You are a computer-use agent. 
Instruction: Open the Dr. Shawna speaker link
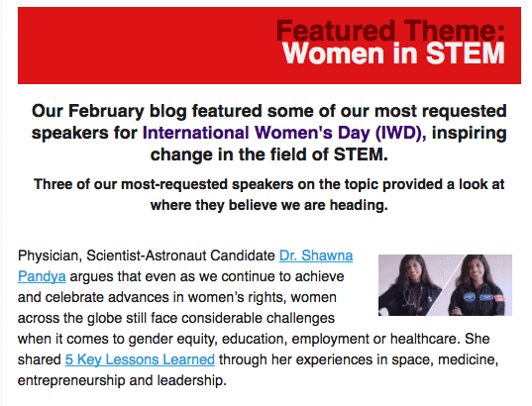(x=316, y=255)
